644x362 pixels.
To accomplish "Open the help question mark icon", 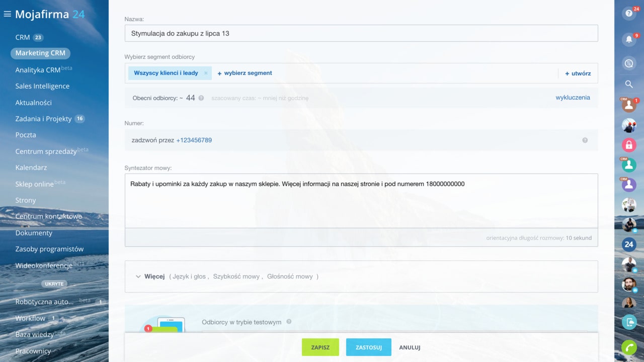I will tap(629, 14).
